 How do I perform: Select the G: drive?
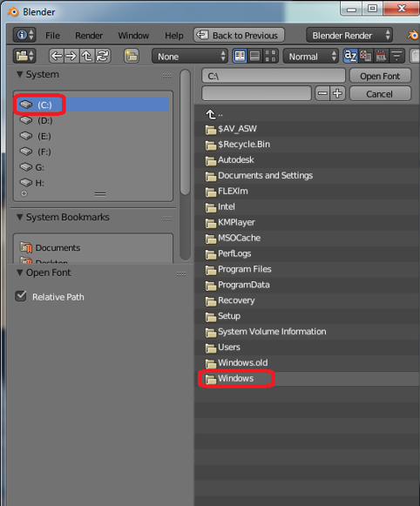(x=92, y=167)
